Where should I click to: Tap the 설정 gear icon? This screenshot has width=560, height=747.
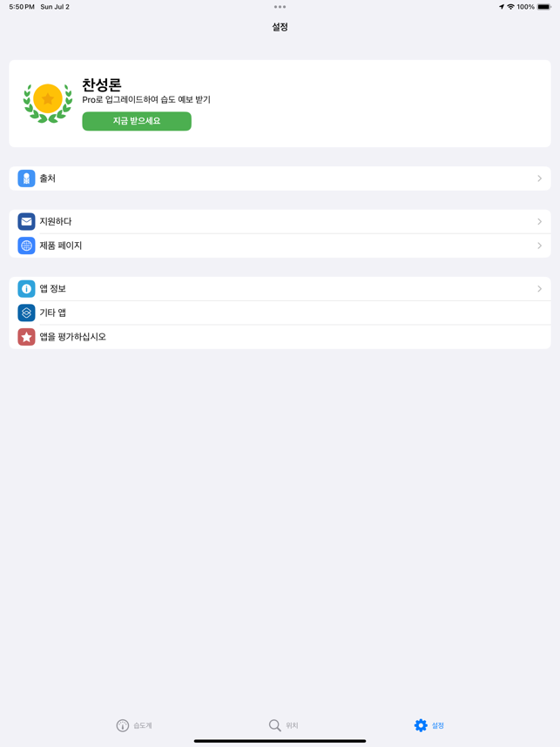pos(421,725)
